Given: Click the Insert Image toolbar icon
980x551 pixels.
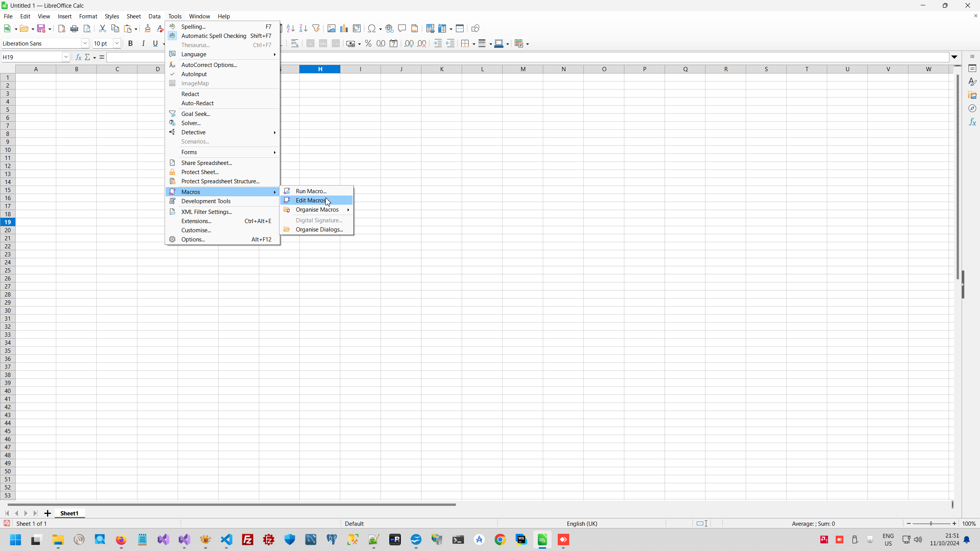Looking at the screenshot, I should 331,28.
